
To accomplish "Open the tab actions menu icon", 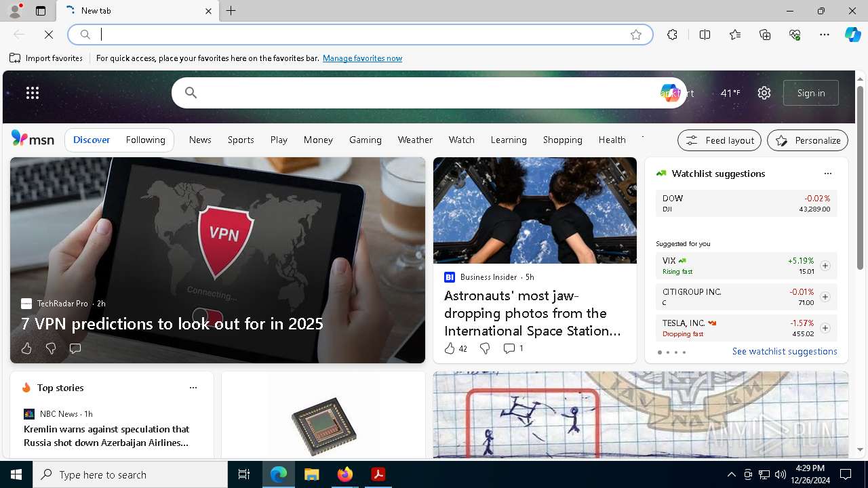I will tap(41, 11).
